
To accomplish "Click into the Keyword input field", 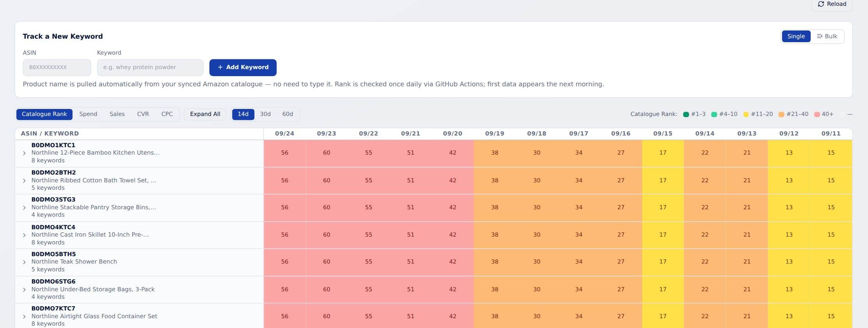I will (x=150, y=68).
